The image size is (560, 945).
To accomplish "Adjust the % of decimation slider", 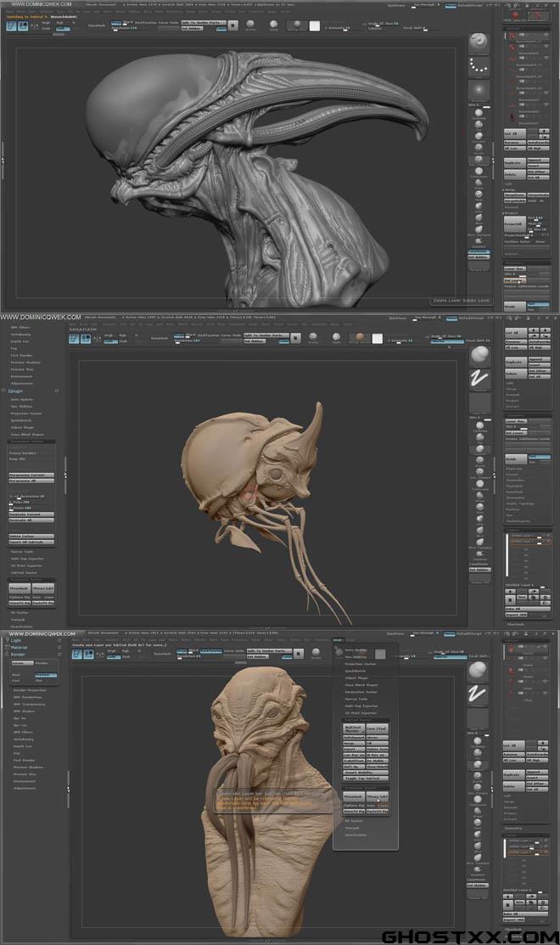I will click(31, 497).
